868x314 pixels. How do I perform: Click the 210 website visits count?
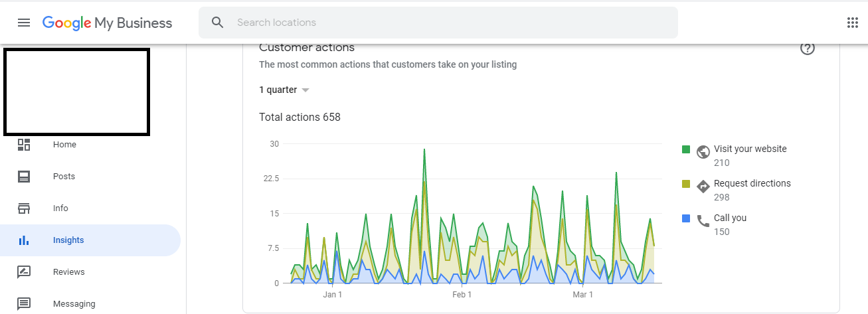point(721,163)
